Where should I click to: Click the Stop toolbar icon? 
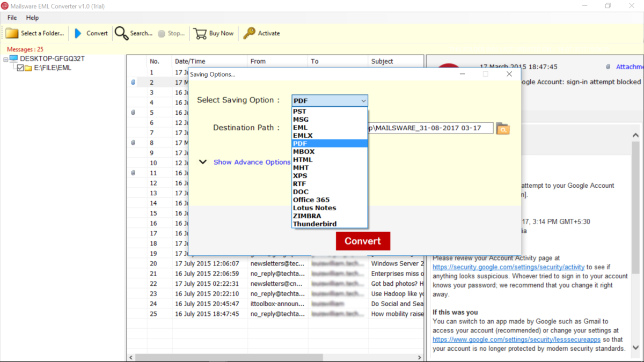coord(162,33)
